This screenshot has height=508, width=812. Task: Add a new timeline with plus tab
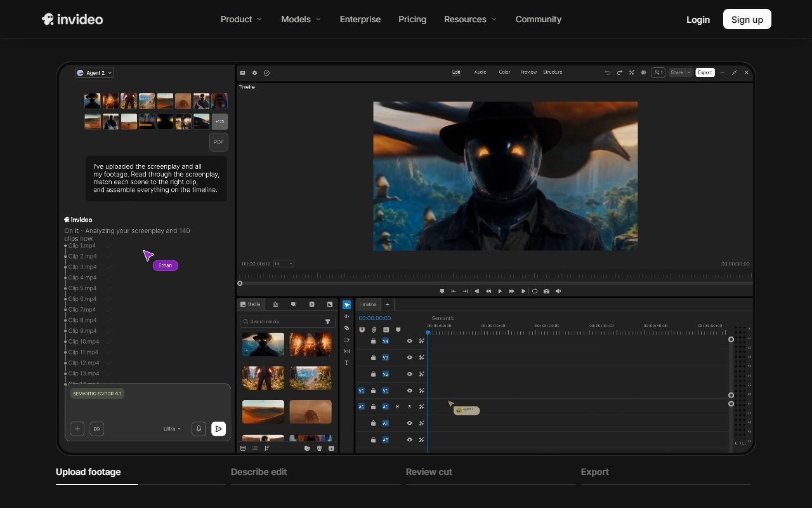tap(387, 304)
